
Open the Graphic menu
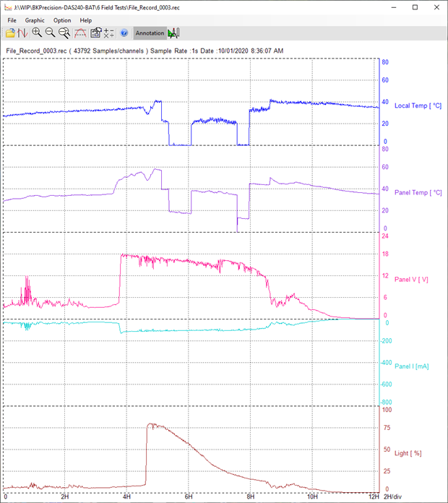[x=35, y=20]
